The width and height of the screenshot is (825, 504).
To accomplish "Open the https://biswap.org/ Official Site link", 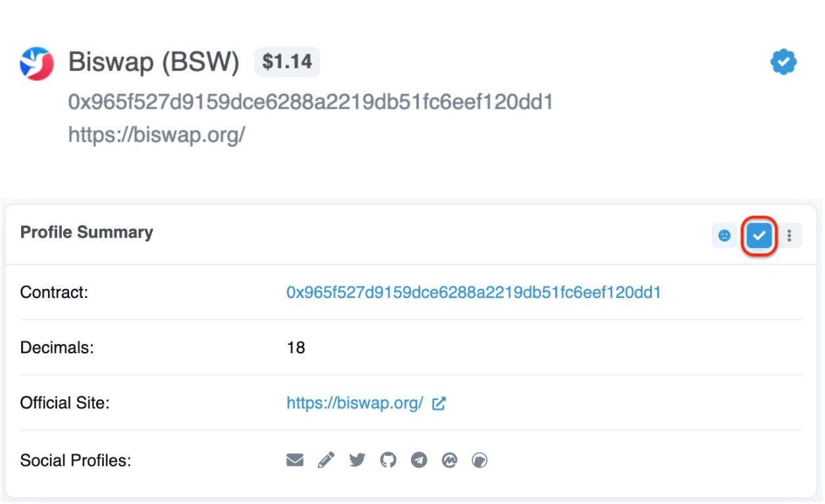I will pos(355,403).
